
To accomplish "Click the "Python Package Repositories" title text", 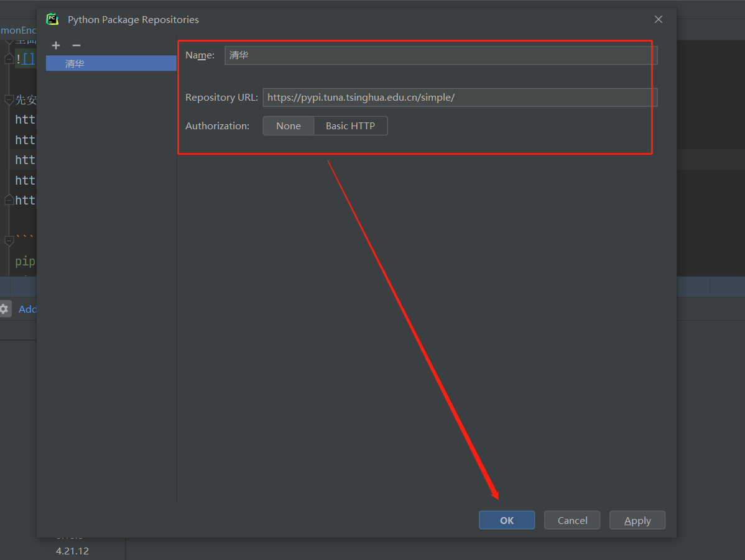I will click(x=133, y=19).
